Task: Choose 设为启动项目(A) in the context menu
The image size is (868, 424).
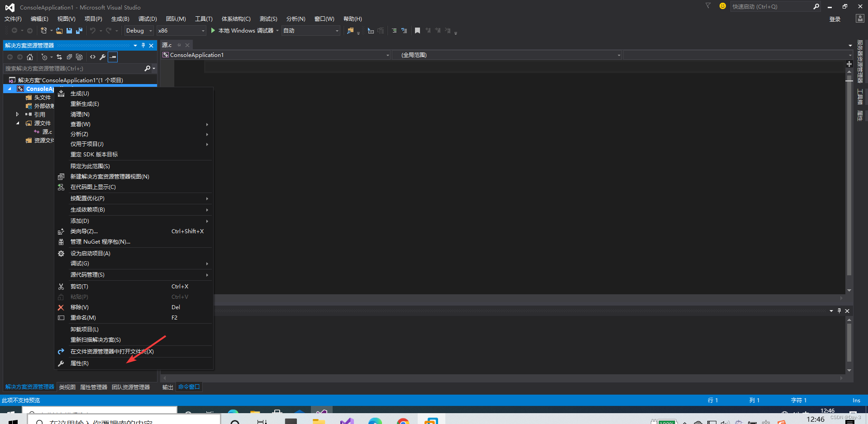Action: click(134, 254)
